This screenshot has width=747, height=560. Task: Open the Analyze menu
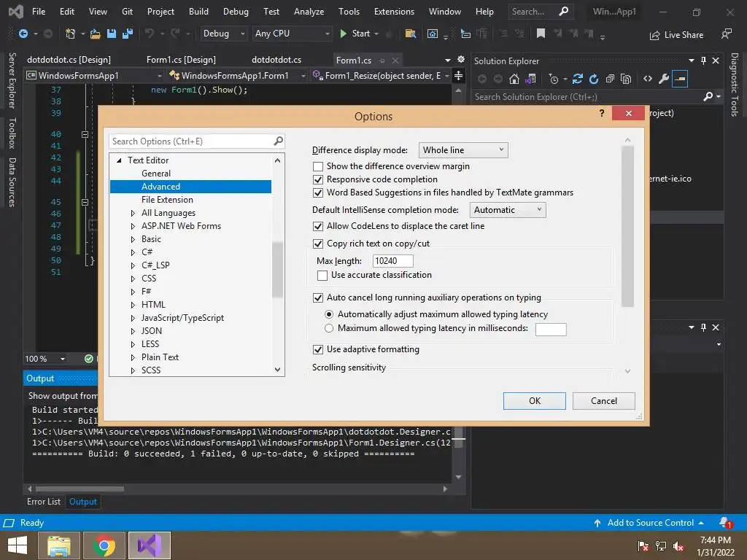pos(309,12)
